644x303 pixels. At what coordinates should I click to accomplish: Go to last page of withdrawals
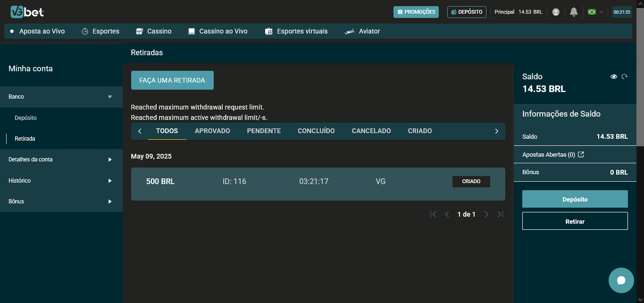coord(501,214)
